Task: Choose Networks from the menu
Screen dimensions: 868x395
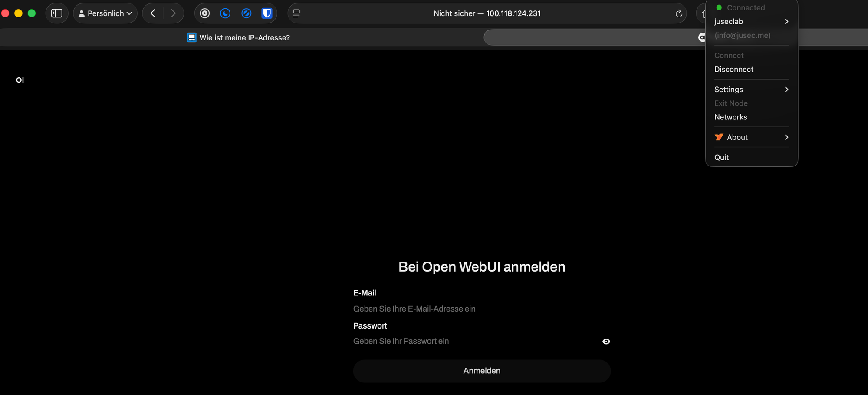Action: coord(731,117)
